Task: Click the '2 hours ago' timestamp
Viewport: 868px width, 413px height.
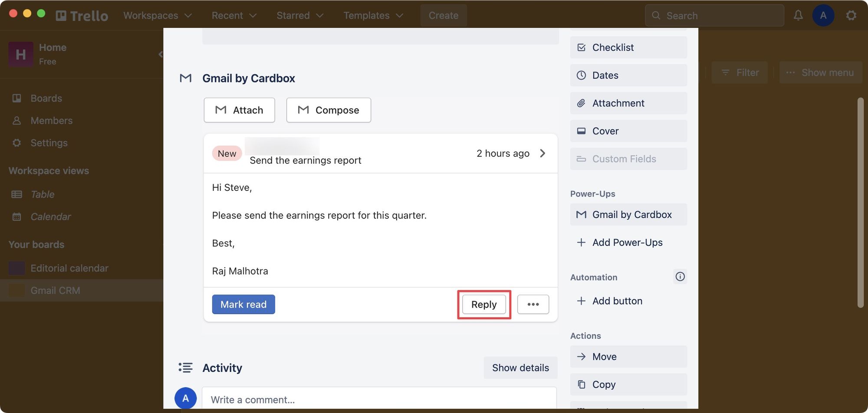Action: click(x=503, y=154)
